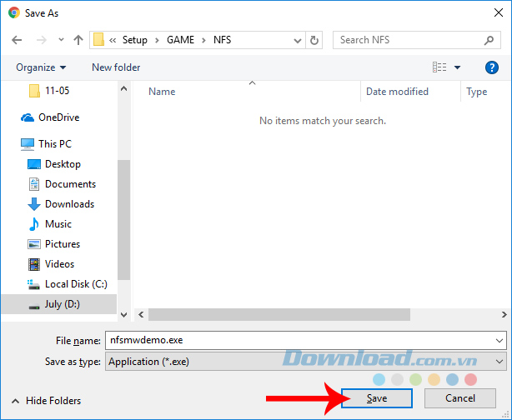The image size is (512, 420).
Task: Open the Organize dropdown menu
Action: coord(41,67)
